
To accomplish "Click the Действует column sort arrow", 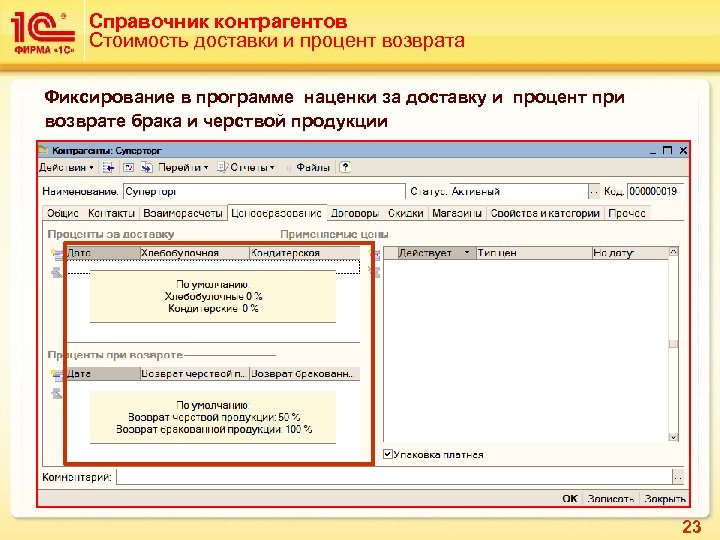I will [467, 253].
